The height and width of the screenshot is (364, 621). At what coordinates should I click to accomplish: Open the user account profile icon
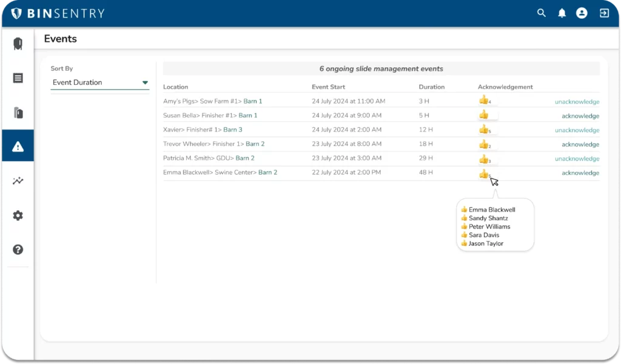point(582,13)
